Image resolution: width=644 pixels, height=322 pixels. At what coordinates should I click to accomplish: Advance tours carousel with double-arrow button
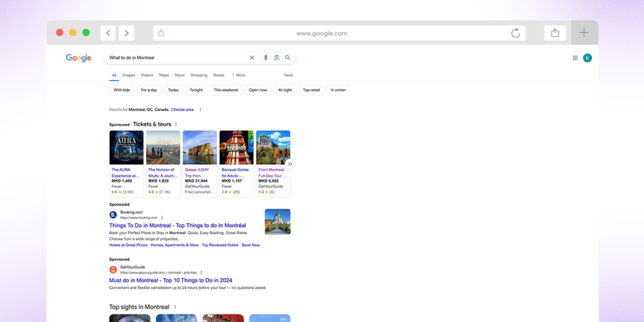point(290,164)
